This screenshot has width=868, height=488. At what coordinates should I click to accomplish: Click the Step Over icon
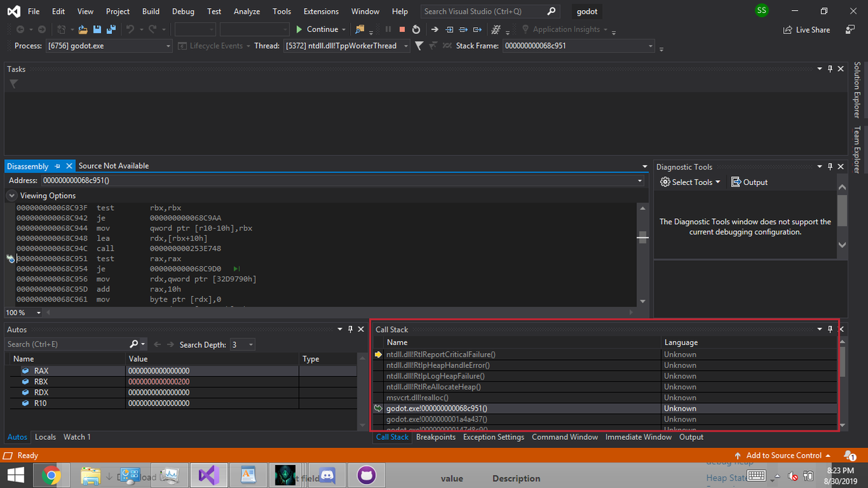(463, 30)
